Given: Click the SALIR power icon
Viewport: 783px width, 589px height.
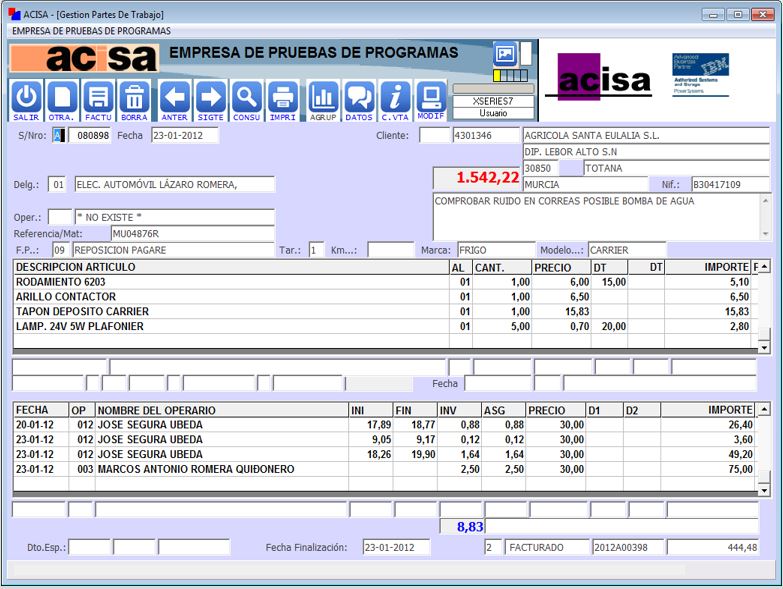Looking at the screenshot, I should 26,100.
